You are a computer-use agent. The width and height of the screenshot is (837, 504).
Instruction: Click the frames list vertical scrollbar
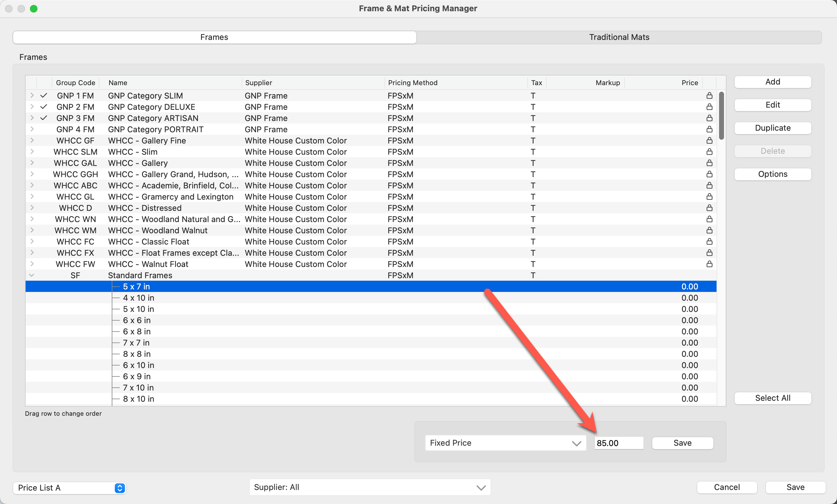[x=721, y=115]
